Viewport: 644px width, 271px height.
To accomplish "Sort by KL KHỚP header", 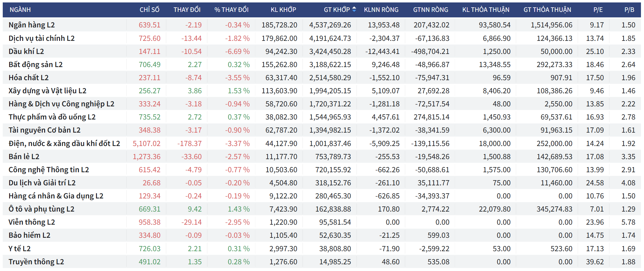I will tap(283, 10).
